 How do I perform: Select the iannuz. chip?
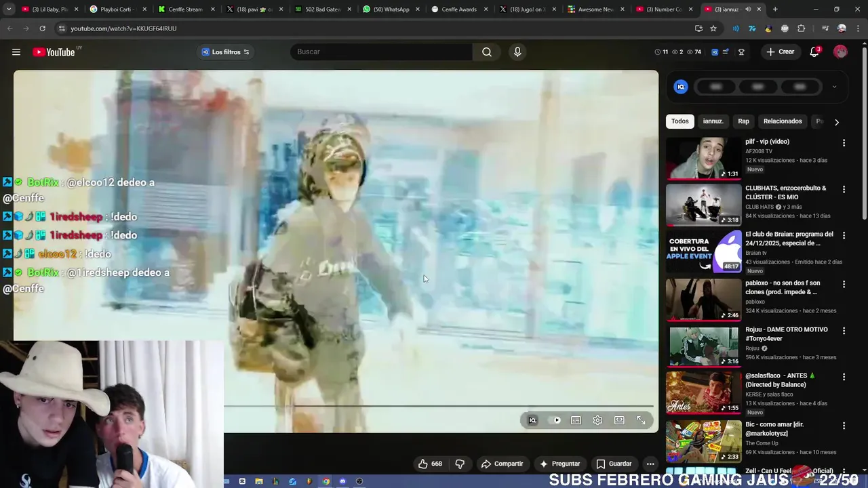coord(713,121)
